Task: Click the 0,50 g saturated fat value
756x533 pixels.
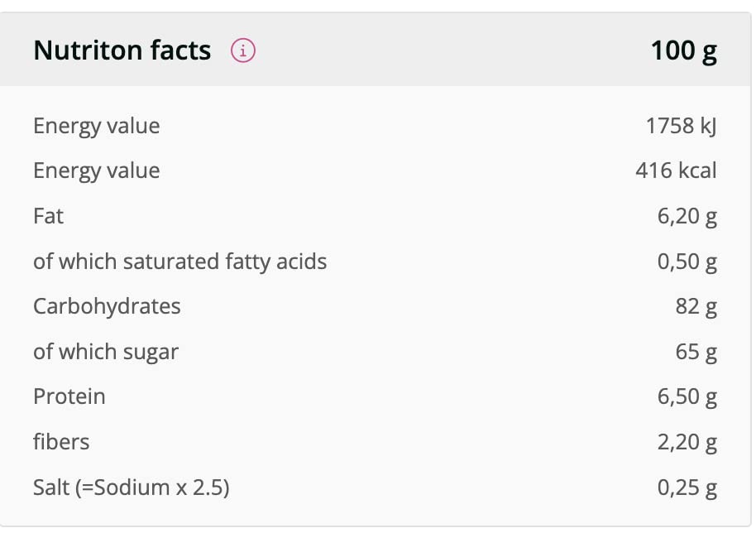Action: pyautogui.click(x=687, y=262)
